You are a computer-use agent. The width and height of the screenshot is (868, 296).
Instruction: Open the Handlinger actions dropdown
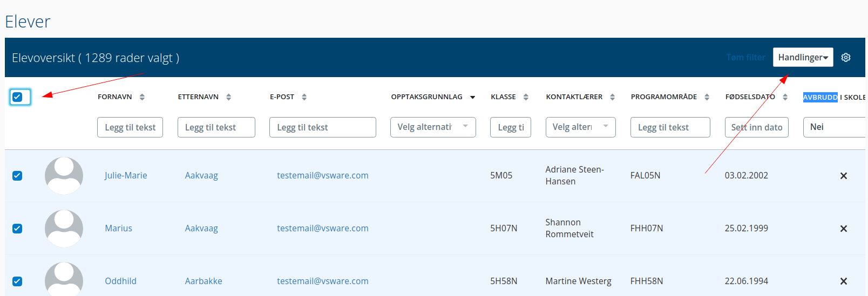803,57
